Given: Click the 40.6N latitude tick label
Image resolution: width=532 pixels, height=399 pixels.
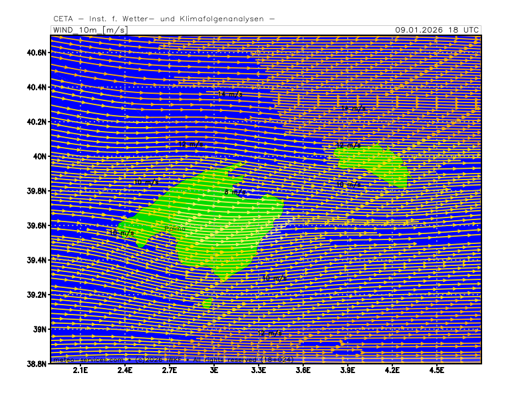Looking at the screenshot, I should pyautogui.click(x=37, y=53).
